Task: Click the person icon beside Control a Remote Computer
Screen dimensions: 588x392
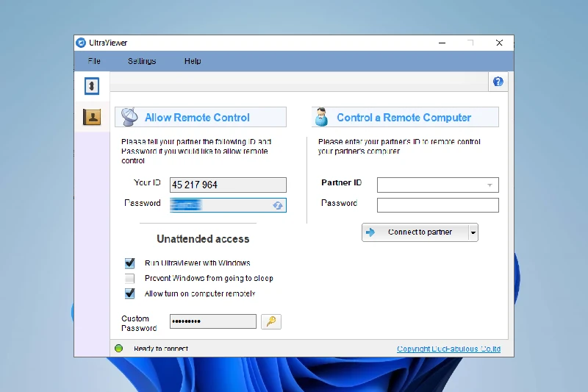Action: [x=321, y=117]
